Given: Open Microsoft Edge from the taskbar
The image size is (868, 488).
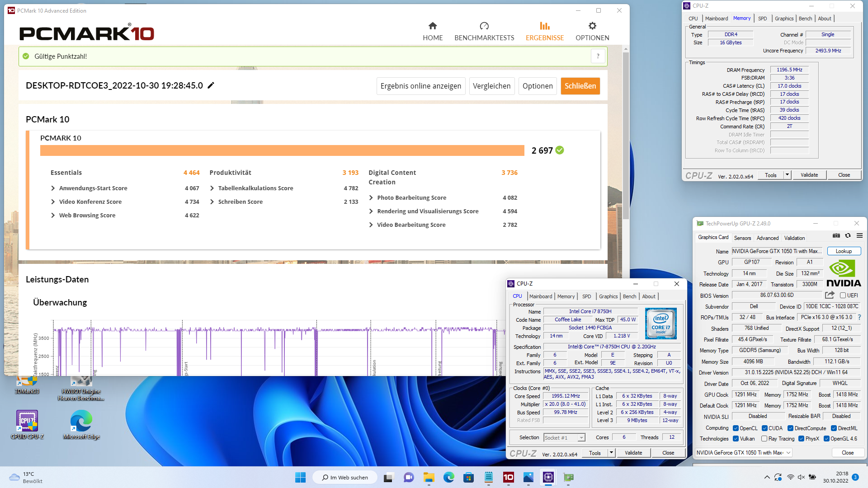Looking at the screenshot, I should 448,477.
